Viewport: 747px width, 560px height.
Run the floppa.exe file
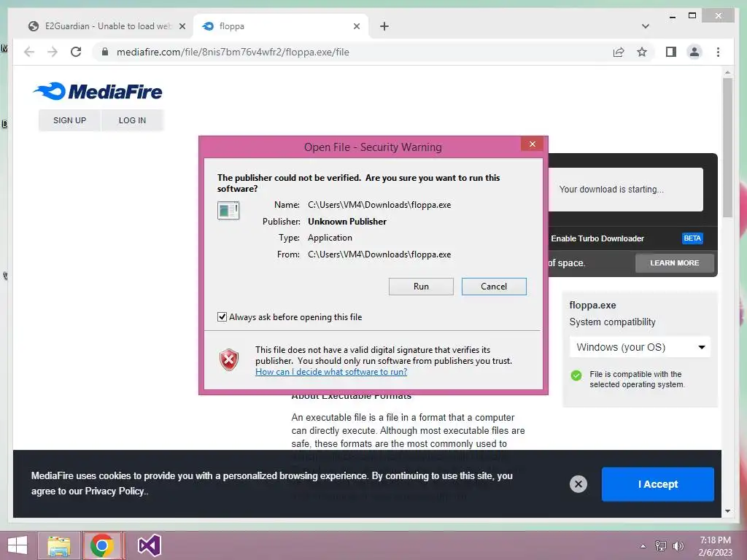click(421, 286)
